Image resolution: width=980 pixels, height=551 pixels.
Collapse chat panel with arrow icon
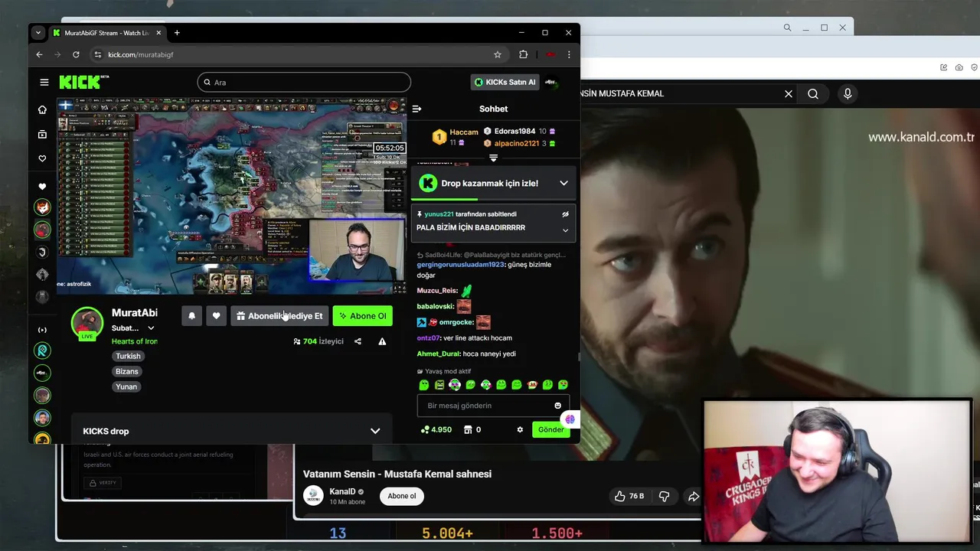[x=416, y=109]
